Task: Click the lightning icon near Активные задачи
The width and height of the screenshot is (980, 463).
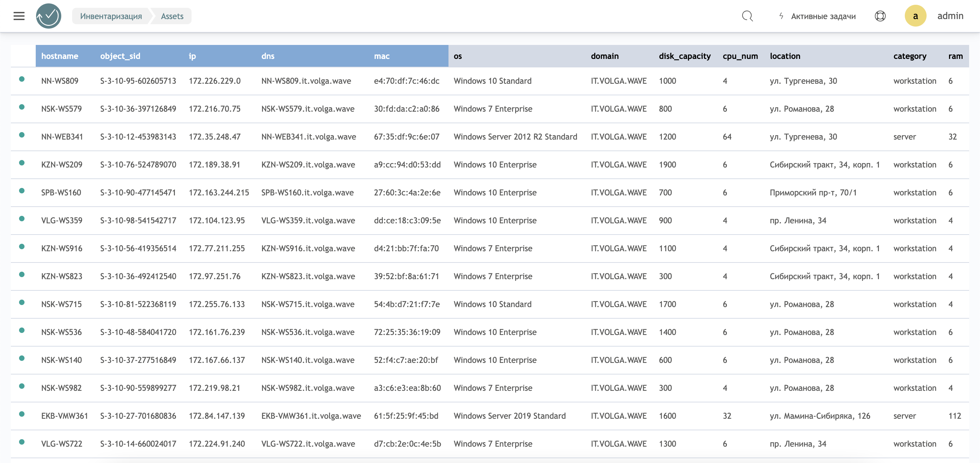Action: tap(781, 16)
